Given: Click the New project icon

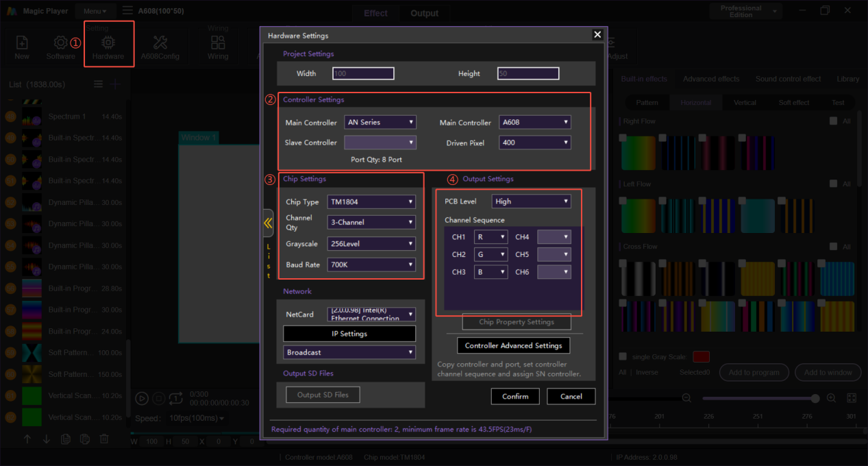Looking at the screenshot, I should pyautogui.click(x=22, y=42).
